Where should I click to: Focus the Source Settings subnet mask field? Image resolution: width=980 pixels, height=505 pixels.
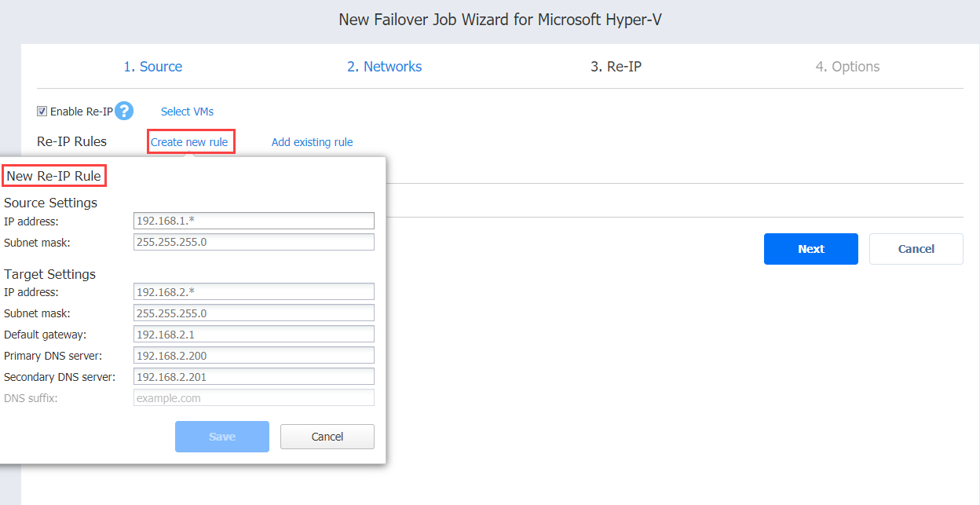click(x=254, y=242)
